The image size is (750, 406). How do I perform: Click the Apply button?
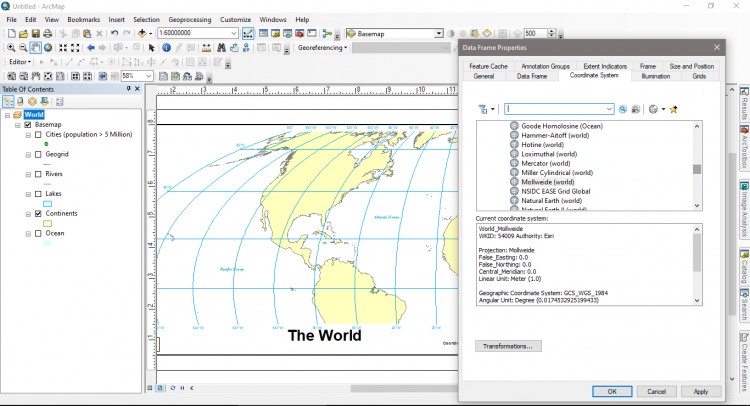[x=701, y=392]
